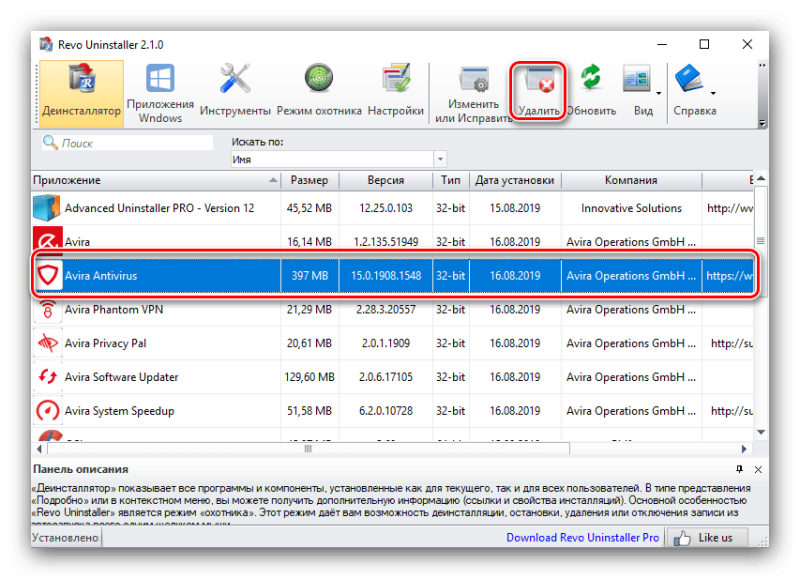Open Download Revo Uninstaller Pro link
The image size is (800, 579).
coord(582,538)
